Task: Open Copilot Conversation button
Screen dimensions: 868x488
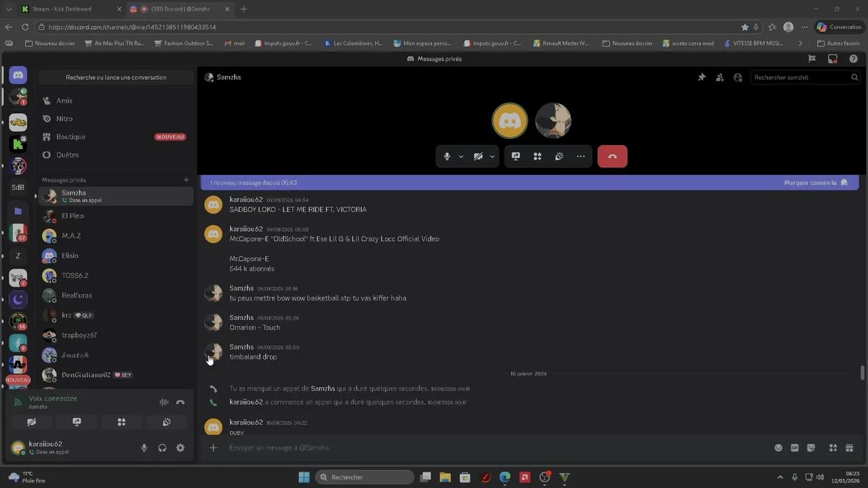Action: (839, 27)
